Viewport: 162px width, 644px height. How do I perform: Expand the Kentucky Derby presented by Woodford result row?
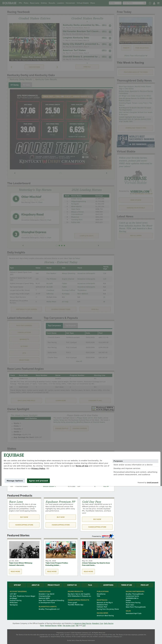(x=110, y=25)
